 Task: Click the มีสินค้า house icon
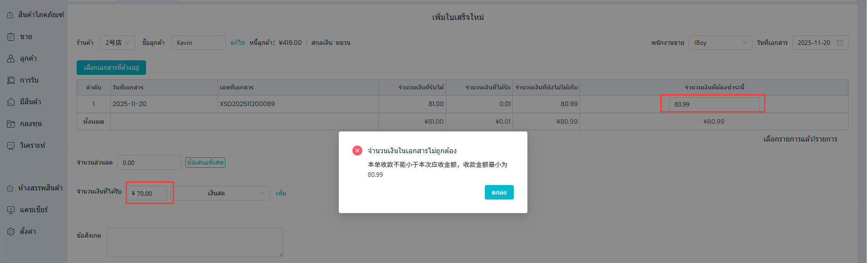pyautogui.click(x=11, y=102)
